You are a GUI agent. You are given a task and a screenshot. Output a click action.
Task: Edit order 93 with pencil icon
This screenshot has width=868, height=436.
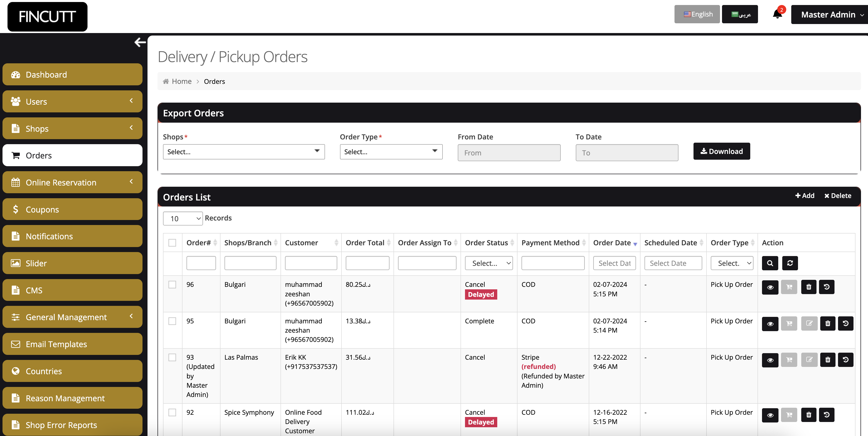809,360
